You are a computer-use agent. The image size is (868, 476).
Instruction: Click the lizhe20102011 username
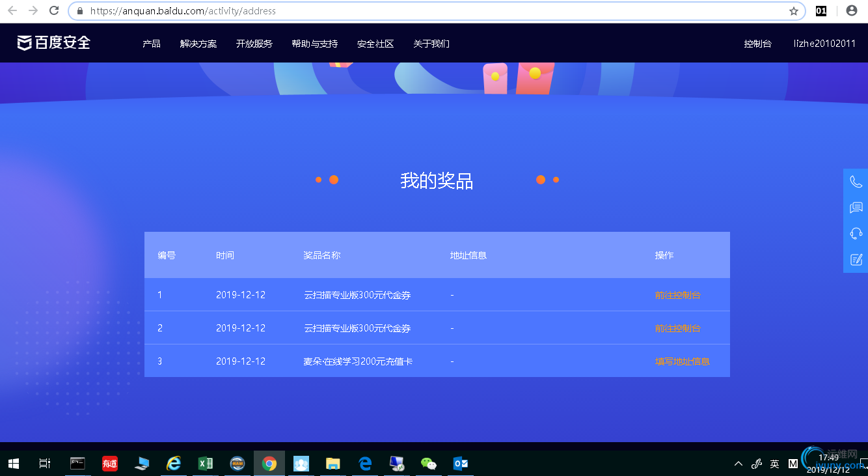[824, 44]
